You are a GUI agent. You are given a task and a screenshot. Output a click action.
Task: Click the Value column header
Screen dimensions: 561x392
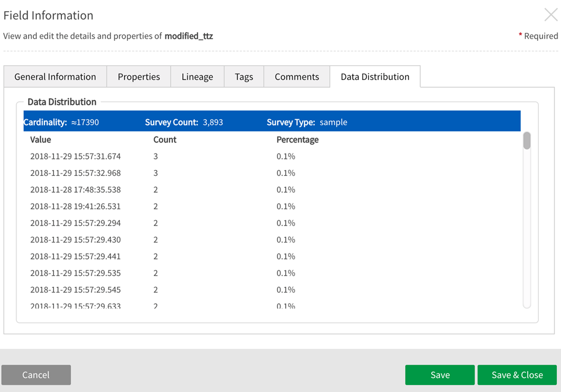[x=41, y=140]
